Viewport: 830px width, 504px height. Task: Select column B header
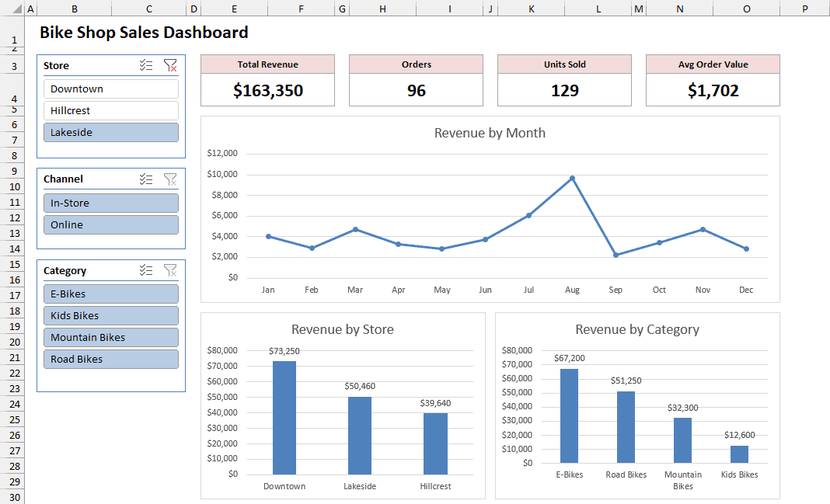(74, 9)
